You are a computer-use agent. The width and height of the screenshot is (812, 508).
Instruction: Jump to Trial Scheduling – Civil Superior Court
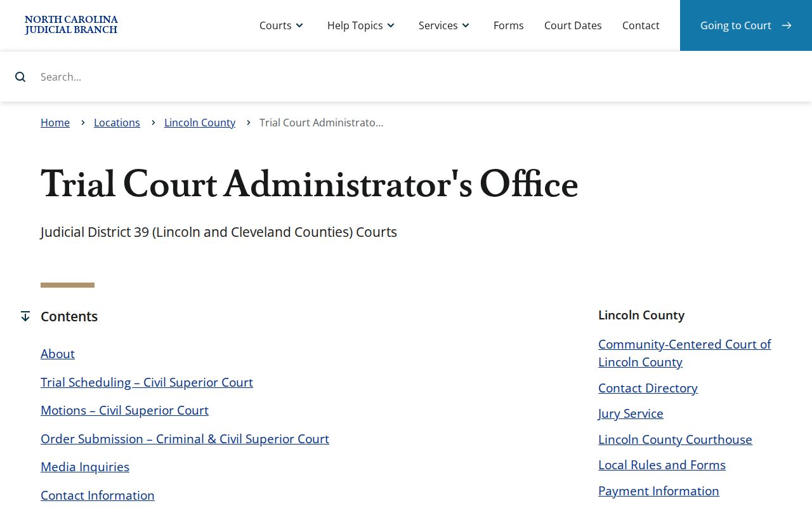[x=147, y=382]
